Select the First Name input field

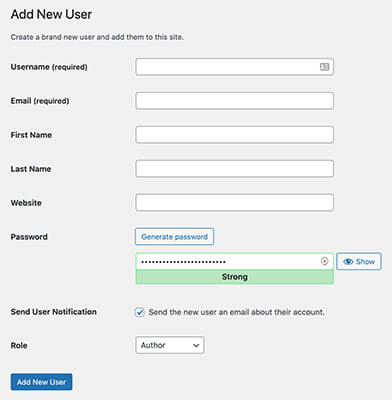[234, 135]
